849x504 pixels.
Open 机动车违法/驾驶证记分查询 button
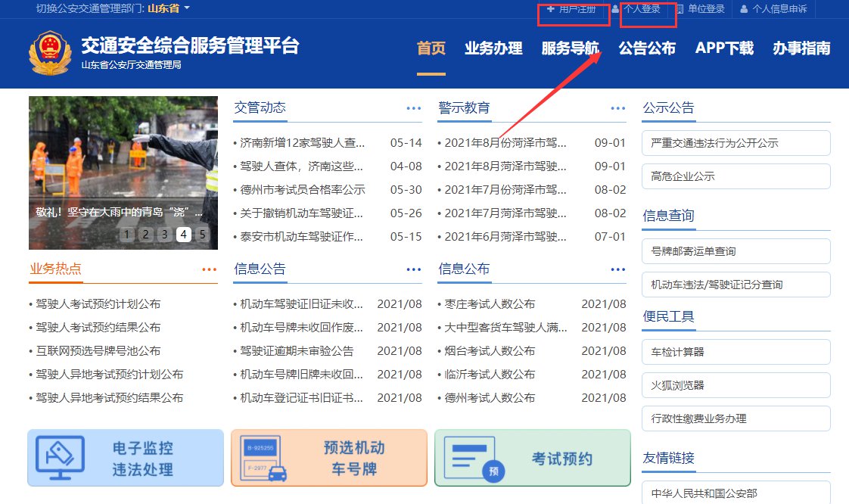coord(735,285)
